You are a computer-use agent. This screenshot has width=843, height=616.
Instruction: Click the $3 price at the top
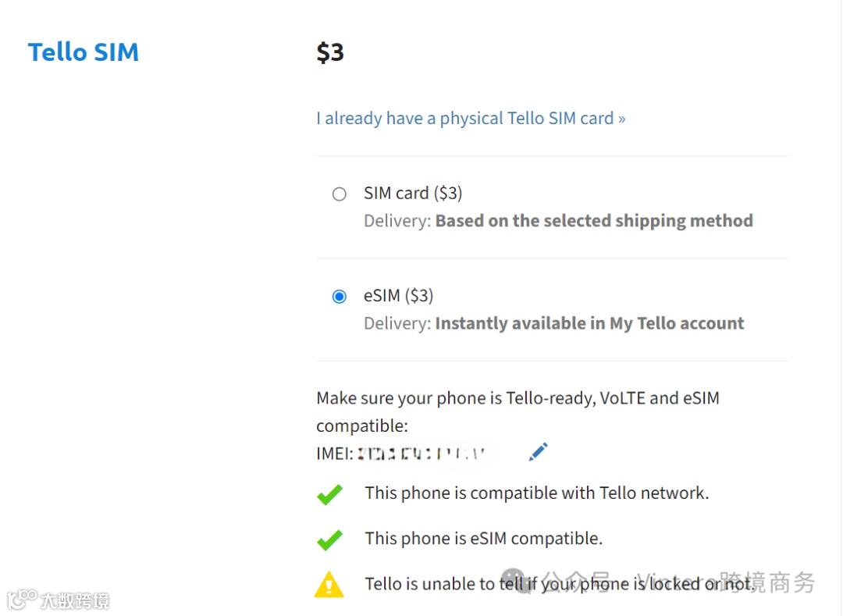coord(330,52)
